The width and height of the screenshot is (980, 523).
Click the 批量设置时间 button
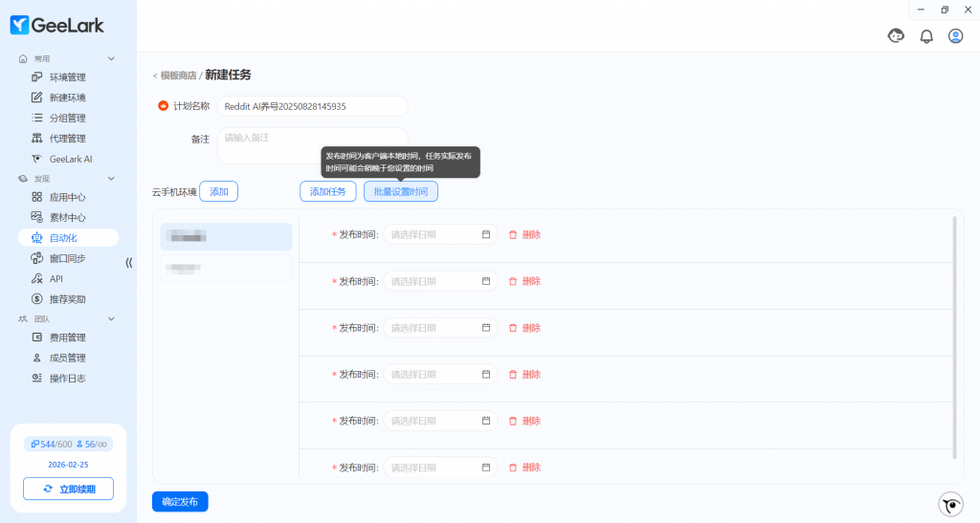401,191
